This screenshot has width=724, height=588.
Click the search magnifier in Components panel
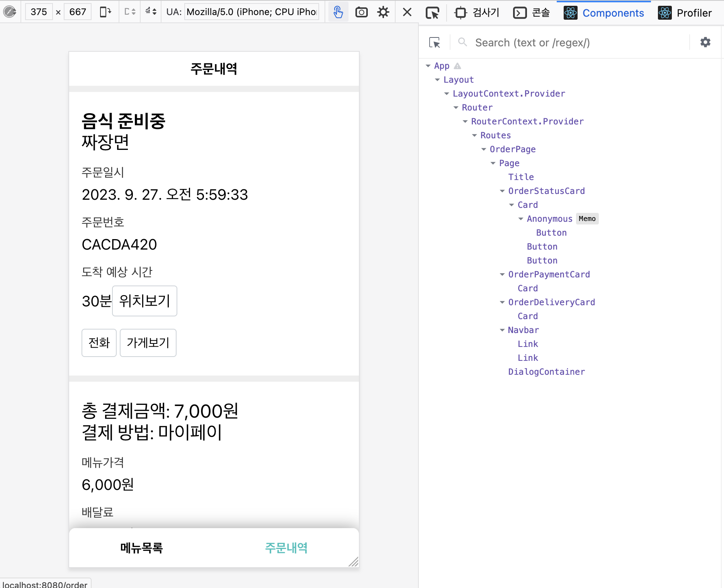(462, 42)
